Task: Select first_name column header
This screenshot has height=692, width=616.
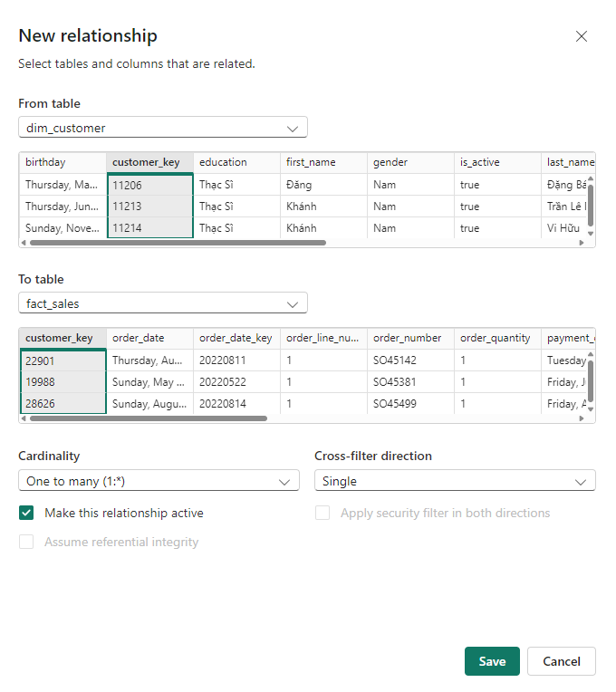Action: point(323,162)
